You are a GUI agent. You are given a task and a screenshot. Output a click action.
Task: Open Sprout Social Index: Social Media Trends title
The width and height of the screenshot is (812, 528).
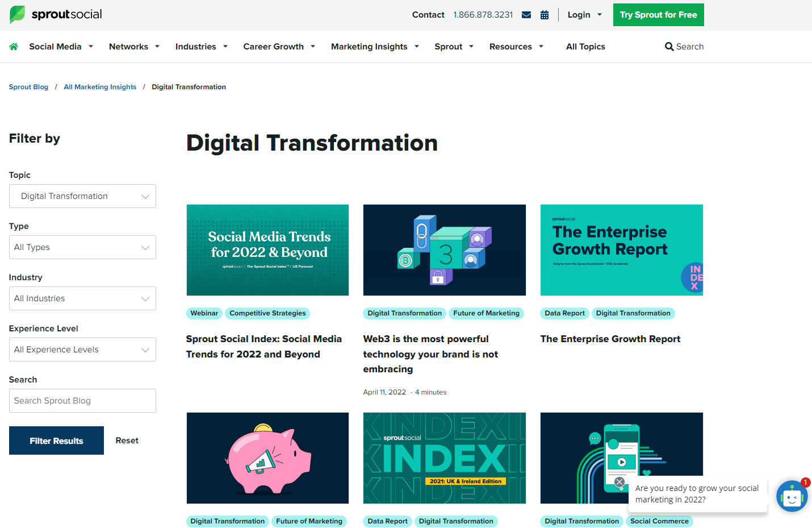pyautogui.click(x=264, y=346)
